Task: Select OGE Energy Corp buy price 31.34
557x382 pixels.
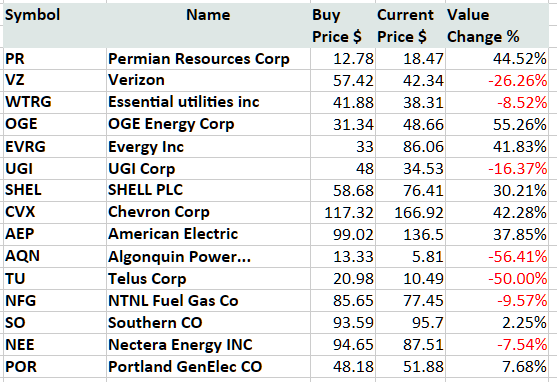Action: click(343, 124)
